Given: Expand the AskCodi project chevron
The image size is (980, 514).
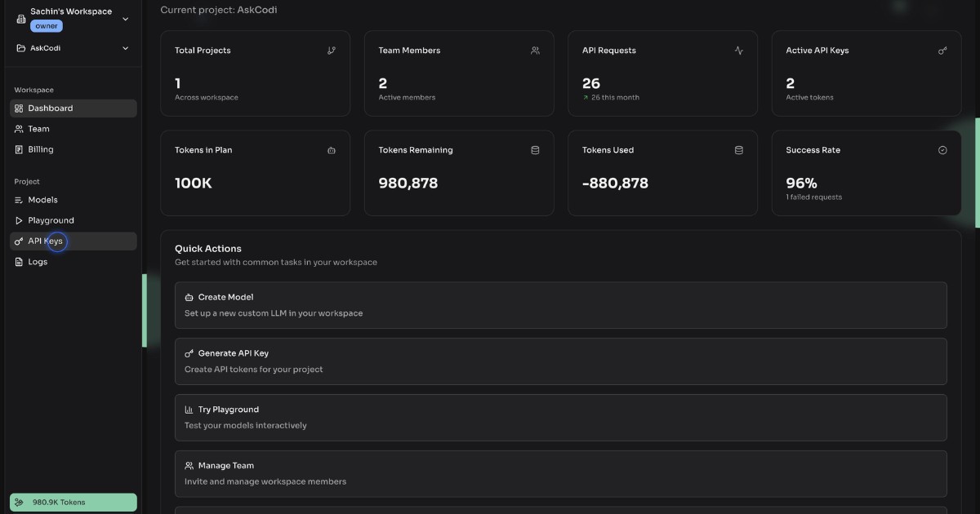Looking at the screenshot, I should [x=125, y=48].
